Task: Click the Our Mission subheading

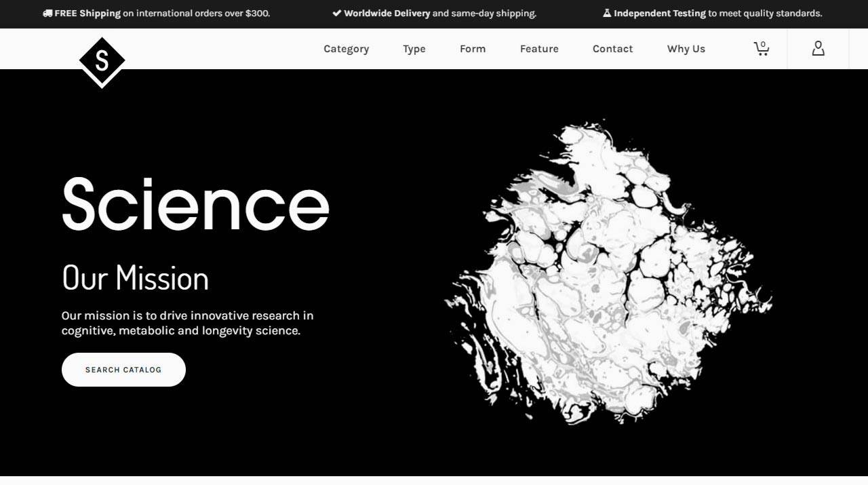Action: [x=135, y=278]
